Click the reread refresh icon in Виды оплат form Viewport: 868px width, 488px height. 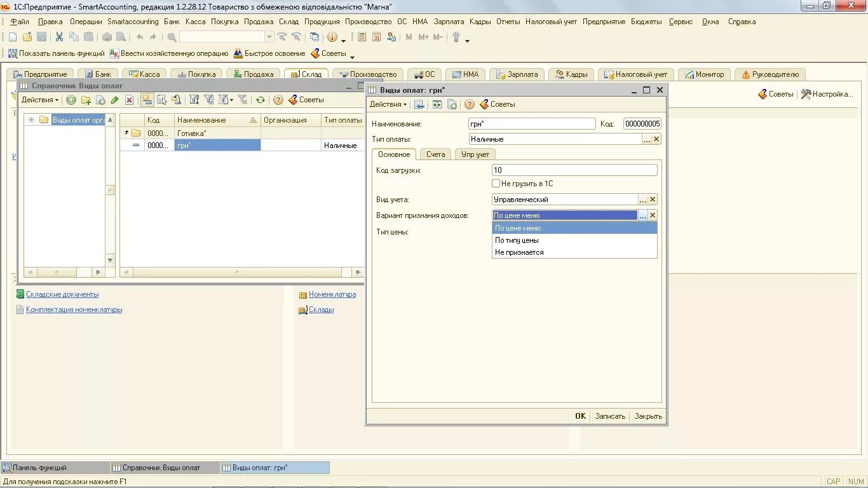coord(437,104)
